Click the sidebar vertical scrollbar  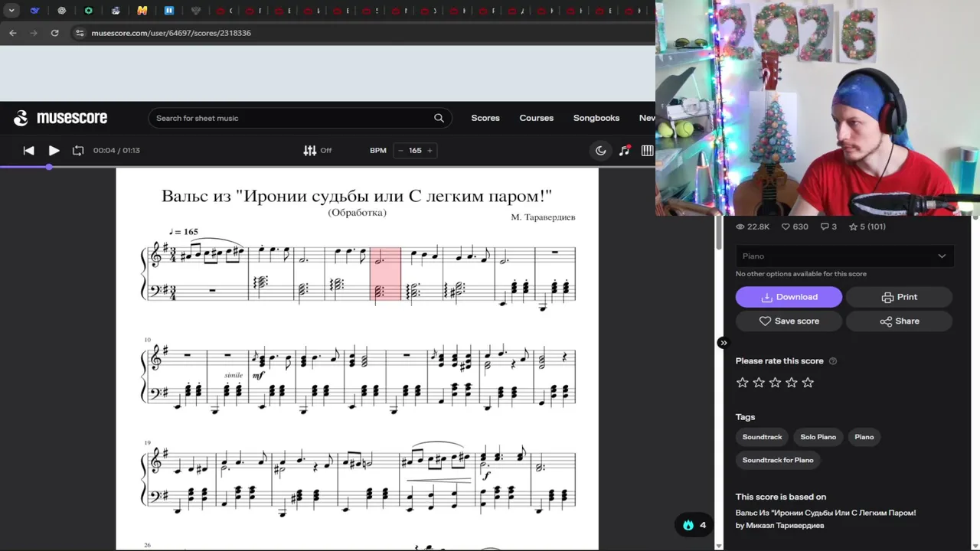tap(718, 233)
